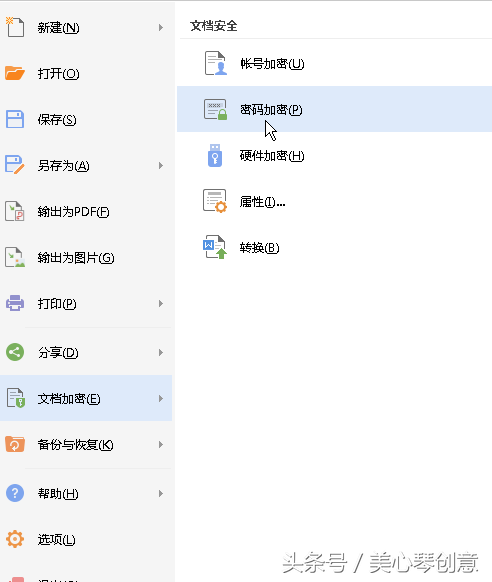Click the document properties gear icon
492x582 pixels.
(215, 201)
